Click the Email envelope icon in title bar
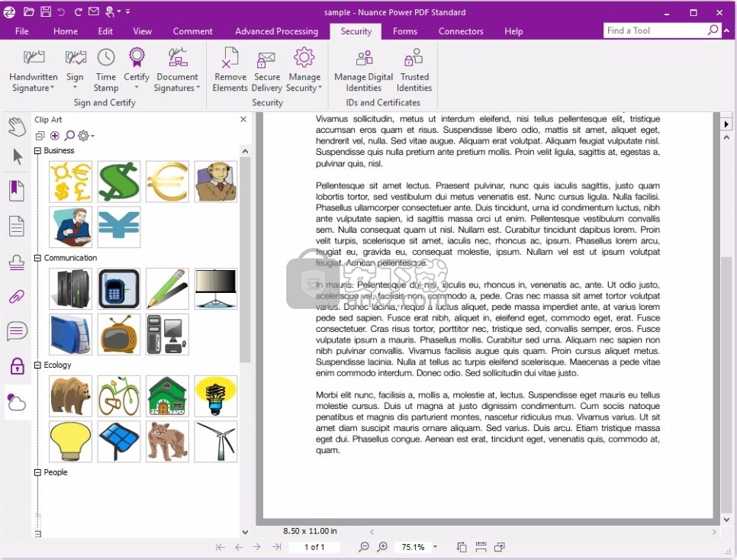 [94, 11]
